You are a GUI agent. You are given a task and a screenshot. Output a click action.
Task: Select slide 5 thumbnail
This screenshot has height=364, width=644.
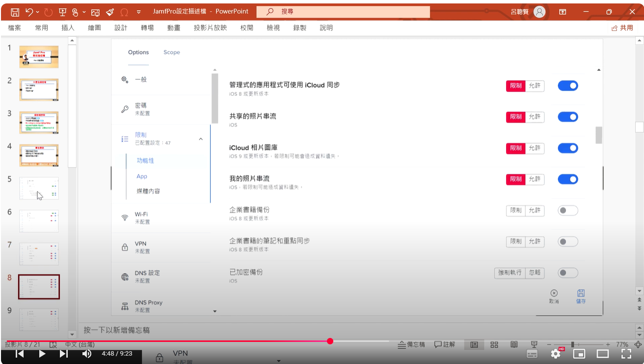coord(39,188)
